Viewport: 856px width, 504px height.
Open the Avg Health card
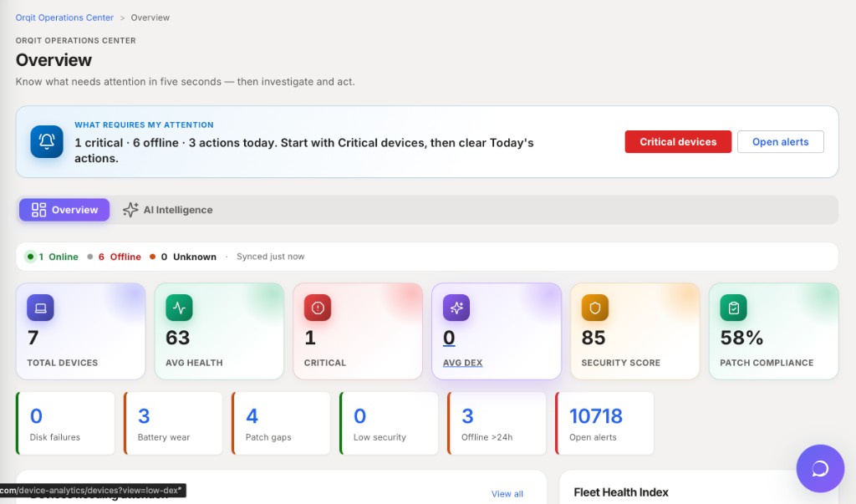219,331
